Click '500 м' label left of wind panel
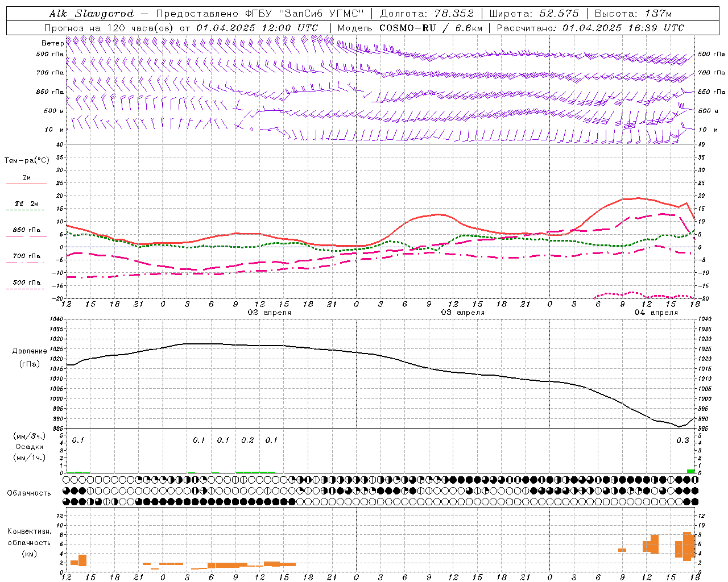 coord(54,111)
